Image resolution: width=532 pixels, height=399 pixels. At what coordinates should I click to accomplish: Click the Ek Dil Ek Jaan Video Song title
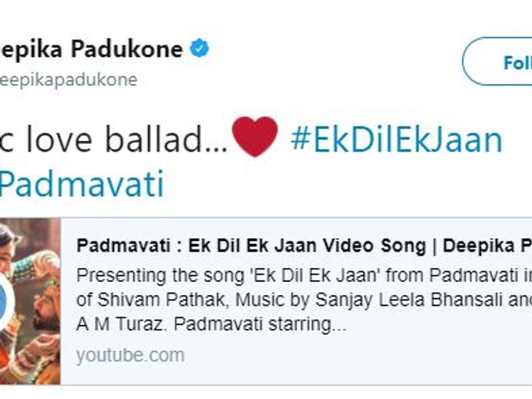(x=304, y=246)
